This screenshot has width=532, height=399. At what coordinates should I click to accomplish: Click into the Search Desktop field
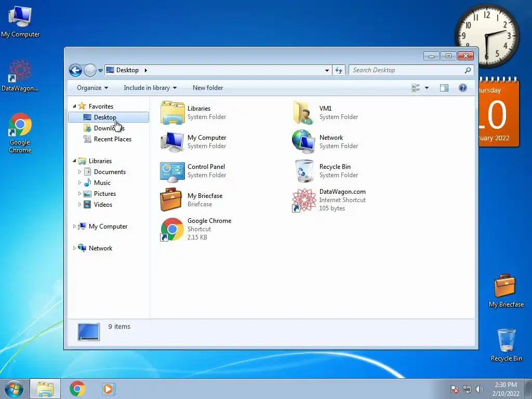(x=407, y=70)
